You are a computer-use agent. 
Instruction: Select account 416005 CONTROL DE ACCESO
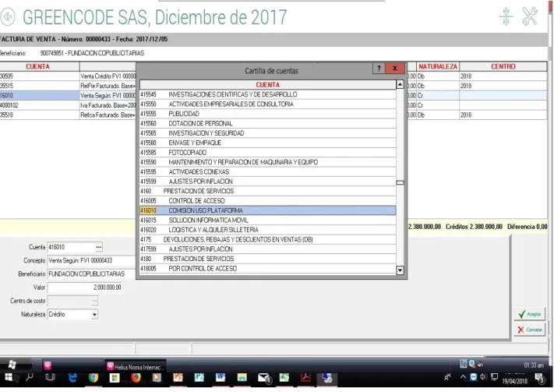coord(268,201)
